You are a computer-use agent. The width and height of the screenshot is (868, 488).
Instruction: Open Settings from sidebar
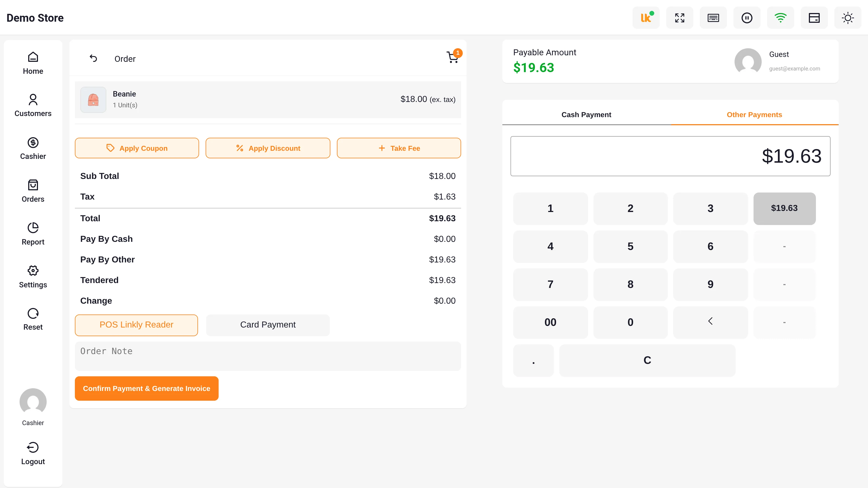[x=33, y=277]
